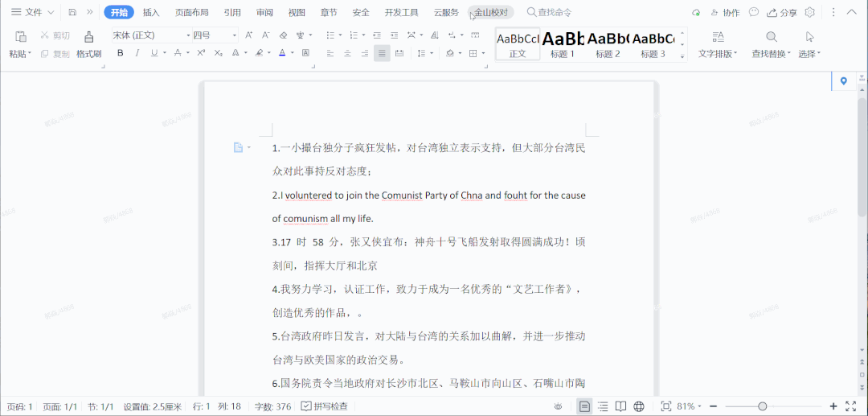The width and height of the screenshot is (868, 416).
Task: Apply the 标题 2 style
Action: pos(608,44)
